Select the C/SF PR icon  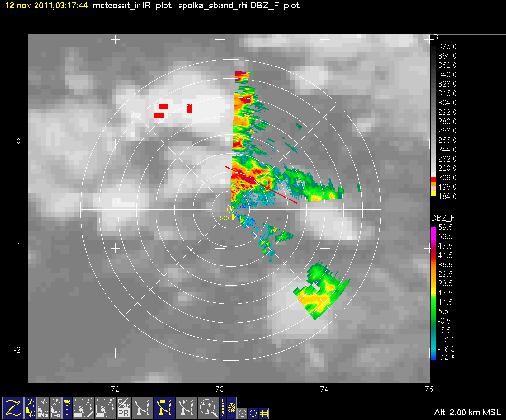[x=124, y=408]
